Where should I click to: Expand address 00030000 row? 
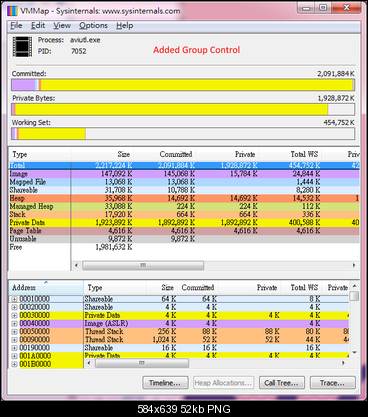14,316
